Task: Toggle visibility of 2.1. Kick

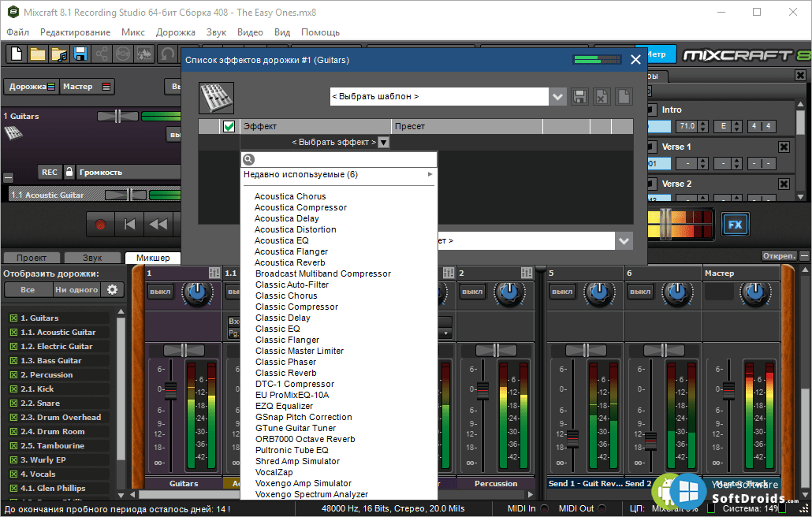Action: tap(13, 389)
